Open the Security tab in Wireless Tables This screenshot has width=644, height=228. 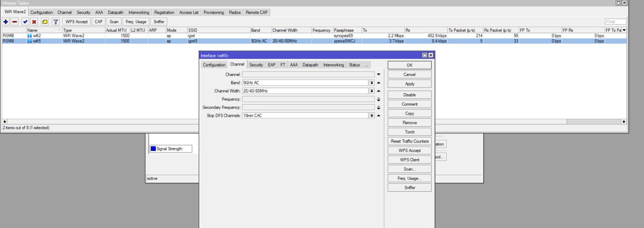click(84, 12)
